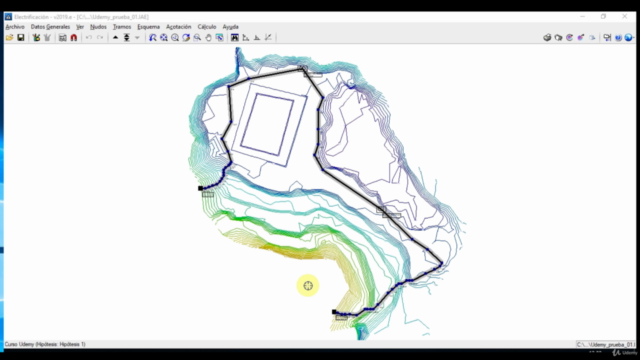The image size is (640, 360).
Task: Click the second dimension triangle icon
Action: click(x=257, y=38)
